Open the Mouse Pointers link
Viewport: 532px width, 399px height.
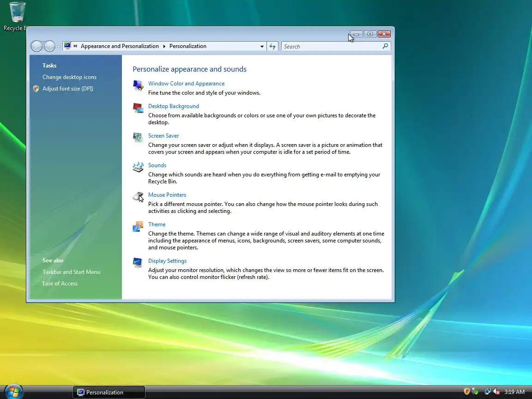click(x=167, y=195)
